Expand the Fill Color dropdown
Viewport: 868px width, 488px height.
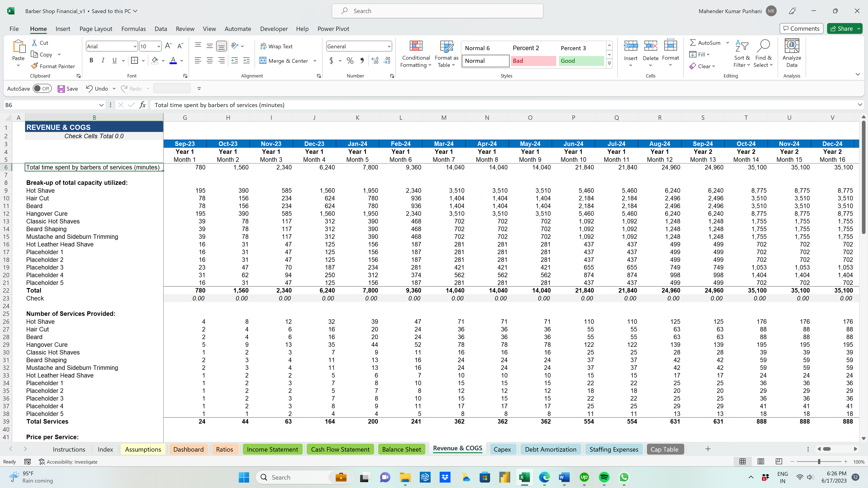pyautogui.click(x=163, y=61)
